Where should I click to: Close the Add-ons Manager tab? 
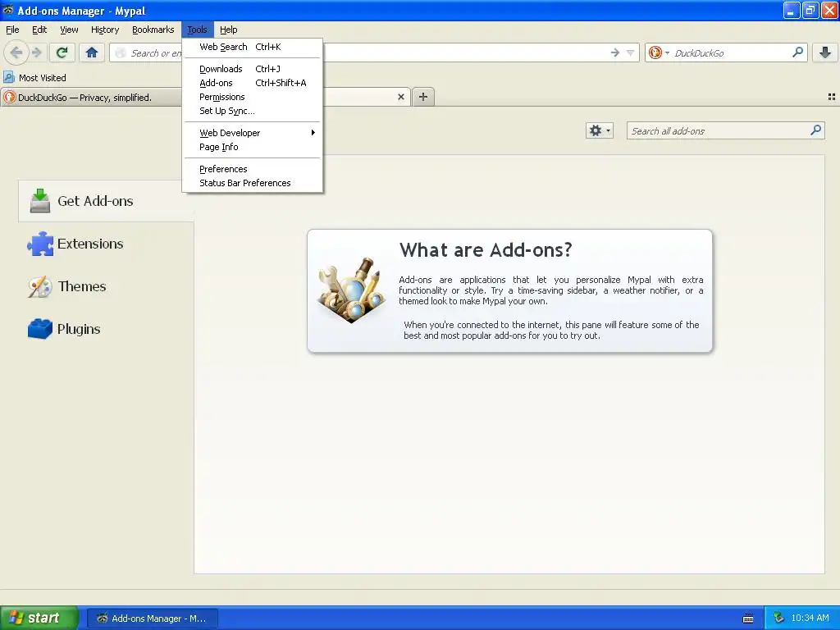[400, 97]
